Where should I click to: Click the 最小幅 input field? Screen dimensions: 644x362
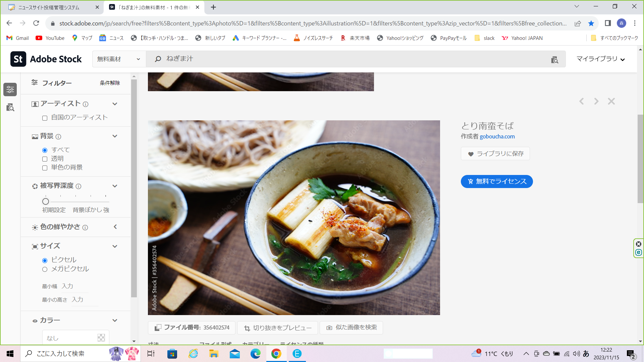point(75,286)
